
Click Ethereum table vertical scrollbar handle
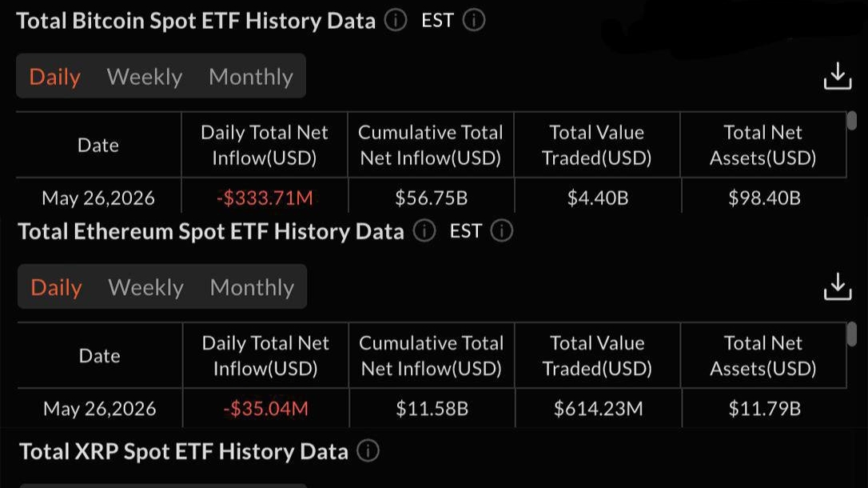coord(853,334)
